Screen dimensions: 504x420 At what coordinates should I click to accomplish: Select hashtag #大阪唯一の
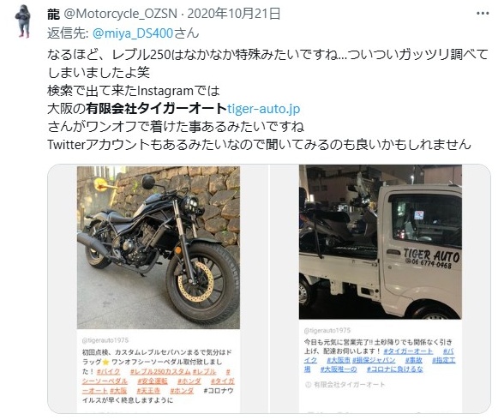point(339,369)
